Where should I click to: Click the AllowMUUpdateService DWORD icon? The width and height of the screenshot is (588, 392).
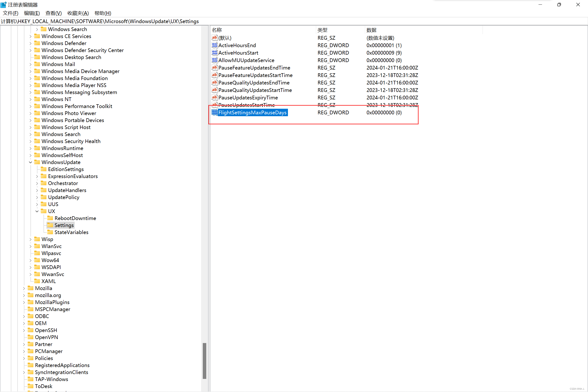[214, 60]
